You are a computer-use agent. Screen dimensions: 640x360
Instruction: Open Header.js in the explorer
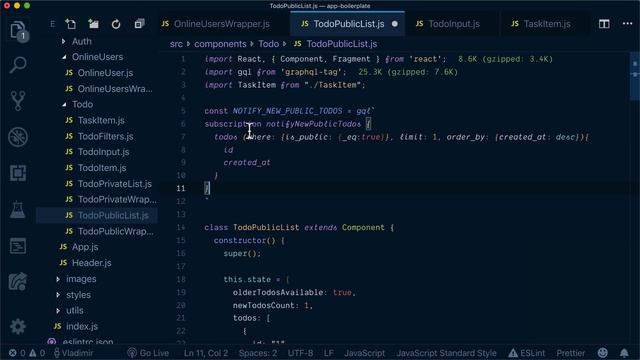click(91, 263)
